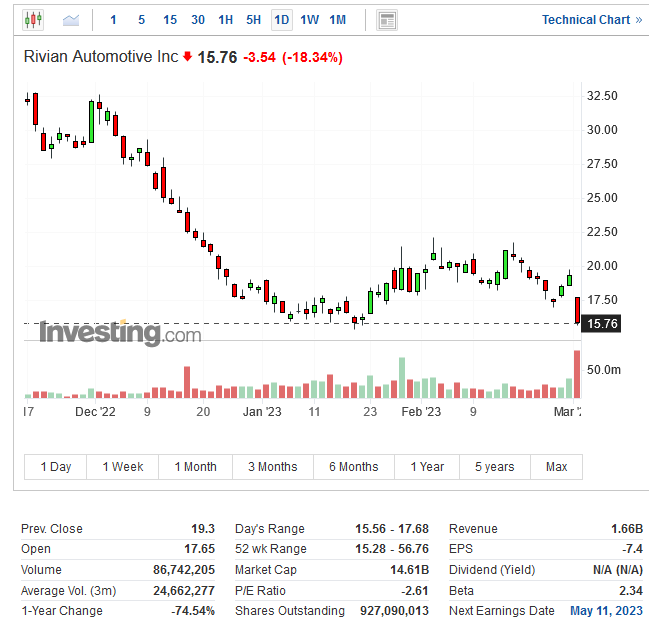
Task: Select the 1D interval
Action: click(282, 20)
